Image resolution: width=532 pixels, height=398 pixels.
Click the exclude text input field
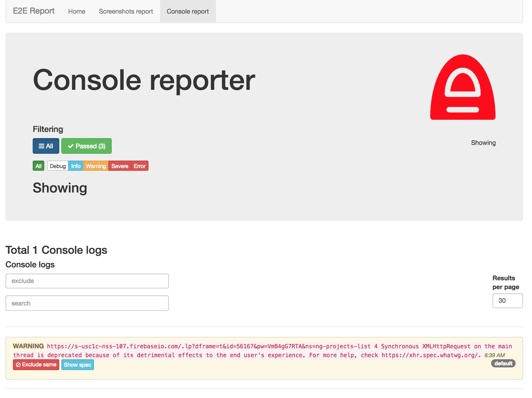(x=87, y=281)
